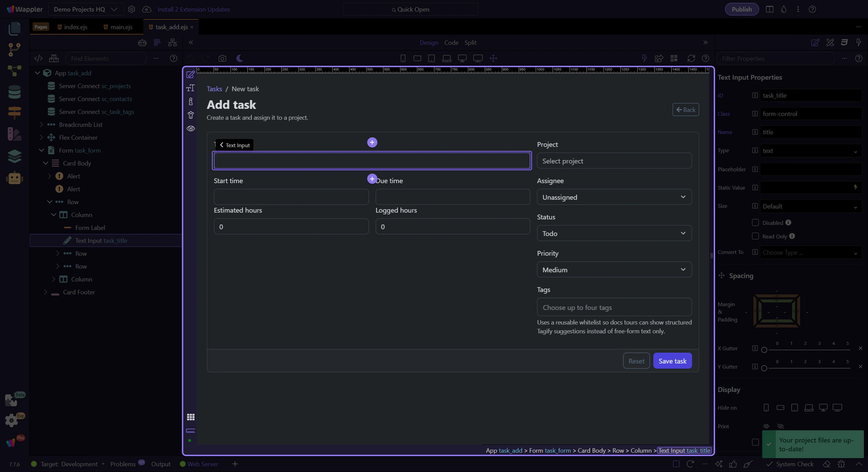Viewport: 868px width, 472px height.
Task: Click the Save task button
Action: pos(672,361)
